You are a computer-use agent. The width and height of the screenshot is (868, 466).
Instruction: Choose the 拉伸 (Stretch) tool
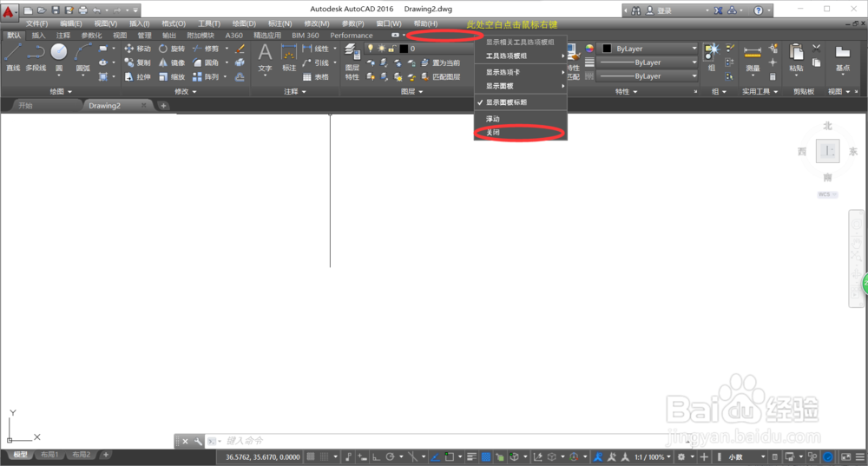(137, 77)
